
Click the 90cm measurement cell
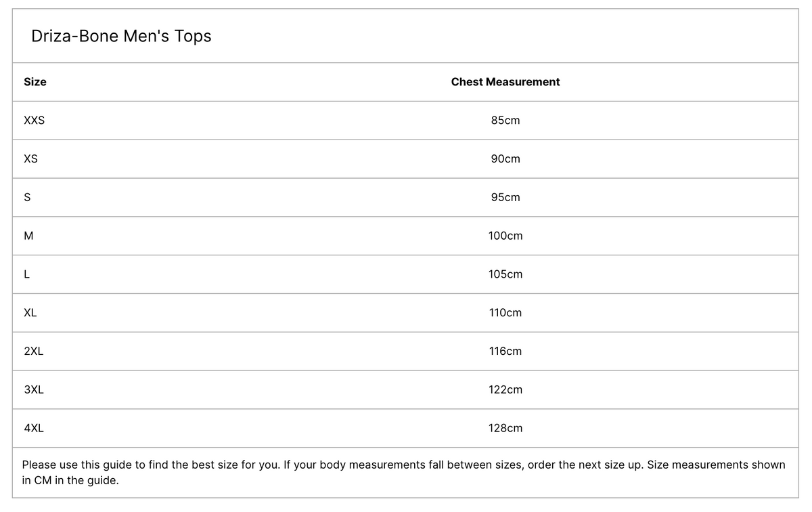click(505, 159)
